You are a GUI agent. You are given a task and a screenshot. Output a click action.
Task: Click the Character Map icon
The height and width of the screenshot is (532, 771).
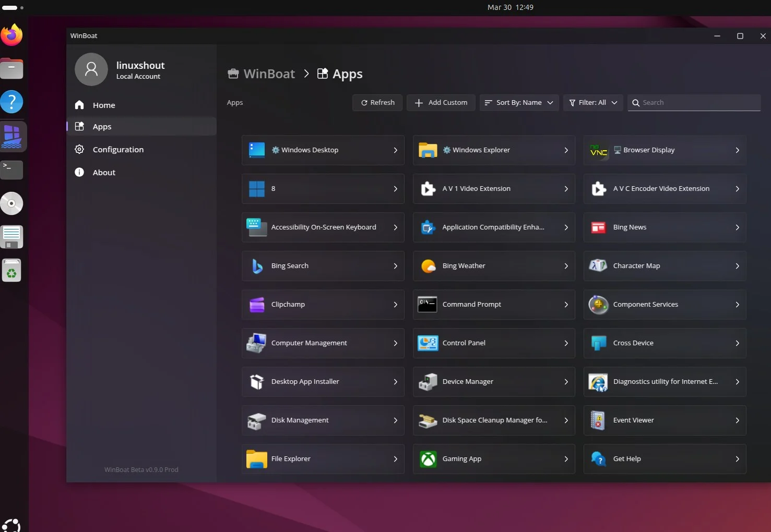[599, 266]
